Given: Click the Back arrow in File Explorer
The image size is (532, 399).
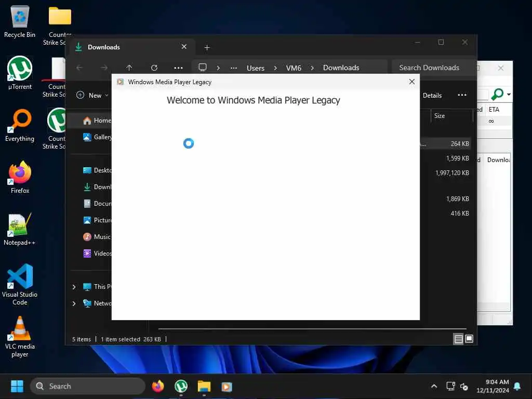Looking at the screenshot, I should point(79,68).
